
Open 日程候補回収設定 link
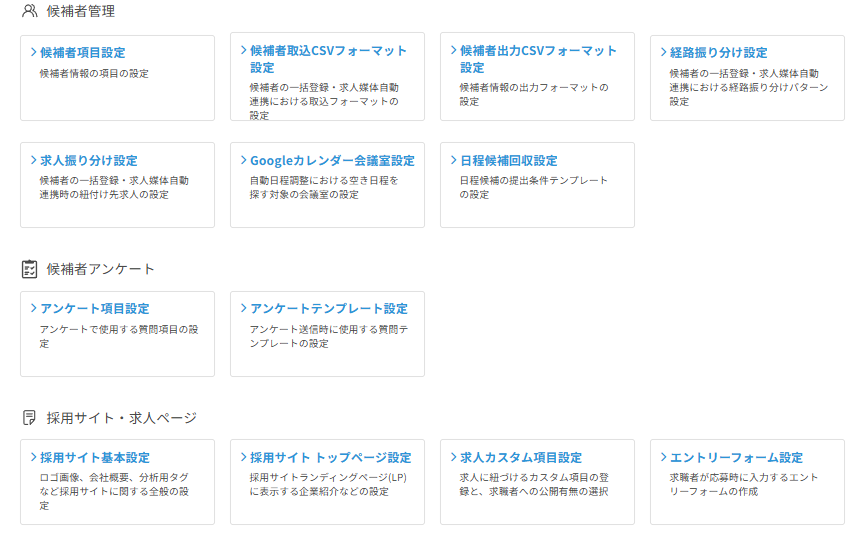[x=508, y=161]
